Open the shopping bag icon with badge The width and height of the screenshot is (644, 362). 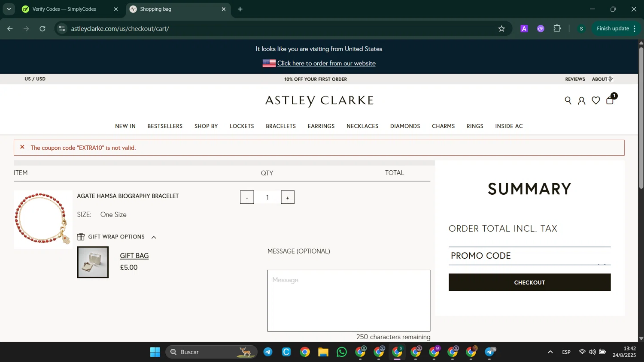coord(610,100)
